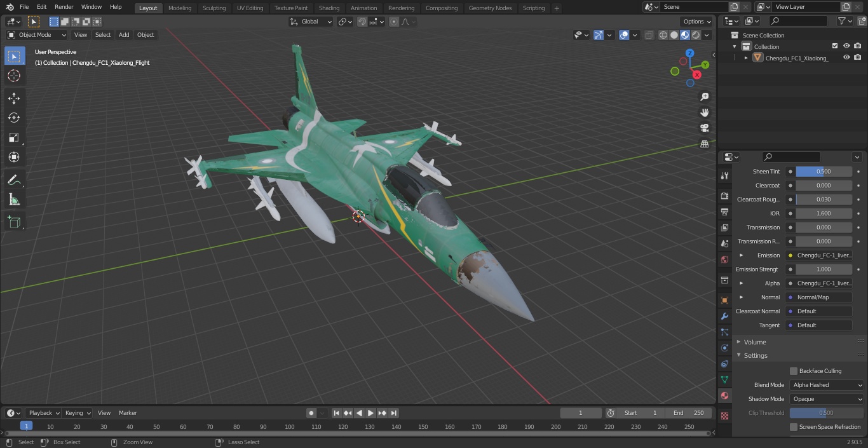This screenshot has width=868, height=448.
Task: Enable Screen Space Refraction checkbox
Action: pyautogui.click(x=794, y=427)
